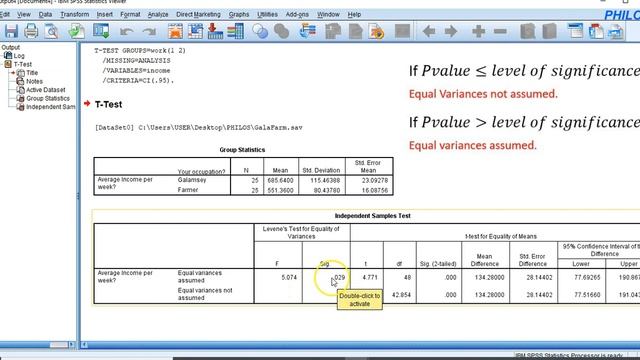
Task: Click the t value 4.771 cell
Action: coord(370,278)
